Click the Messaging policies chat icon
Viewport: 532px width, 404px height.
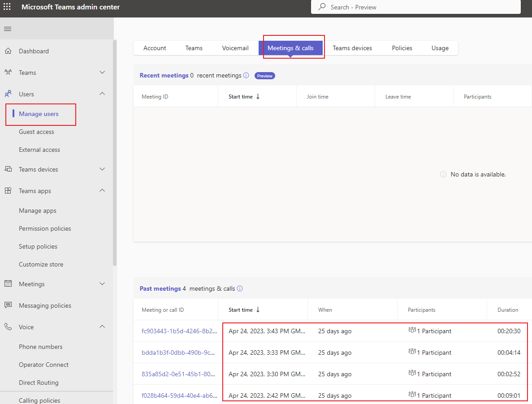(8, 305)
